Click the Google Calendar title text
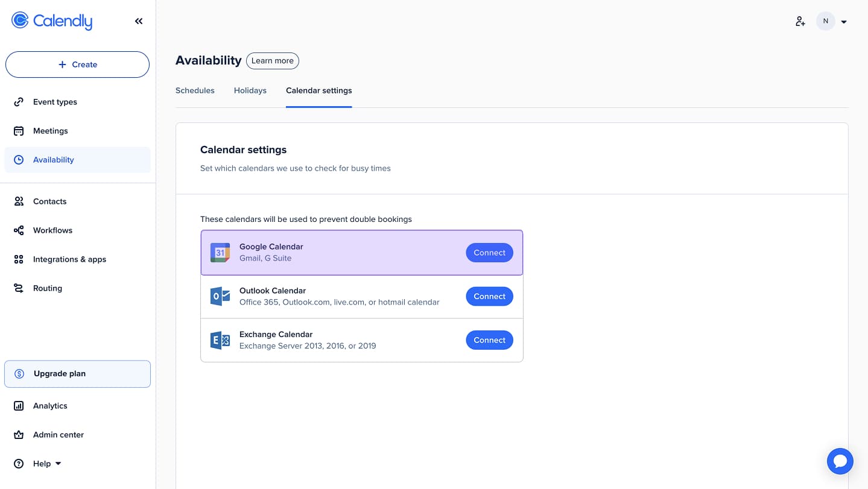Screen dimensions: 868x489 pyautogui.click(x=271, y=247)
